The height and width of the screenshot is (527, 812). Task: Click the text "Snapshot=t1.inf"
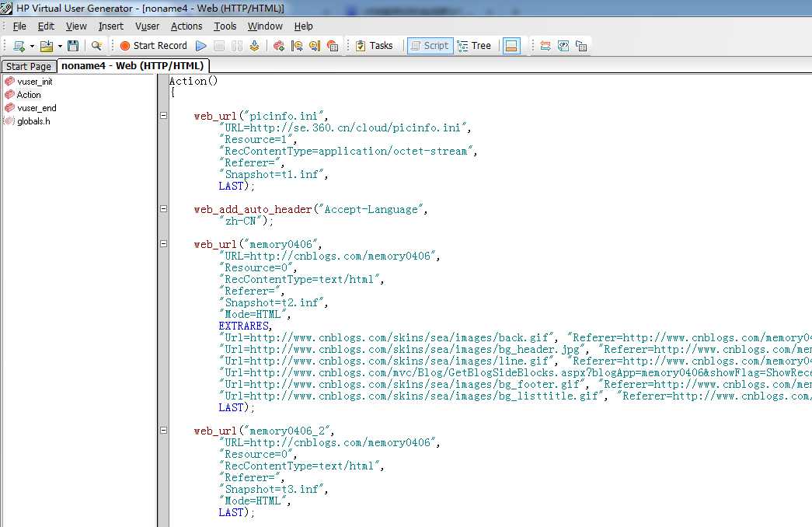[274, 175]
